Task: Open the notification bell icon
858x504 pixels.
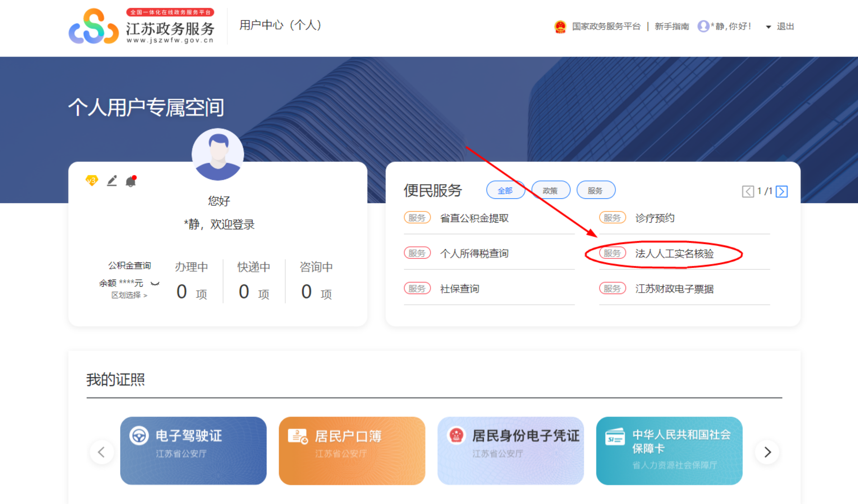Action: click(131, 181)
